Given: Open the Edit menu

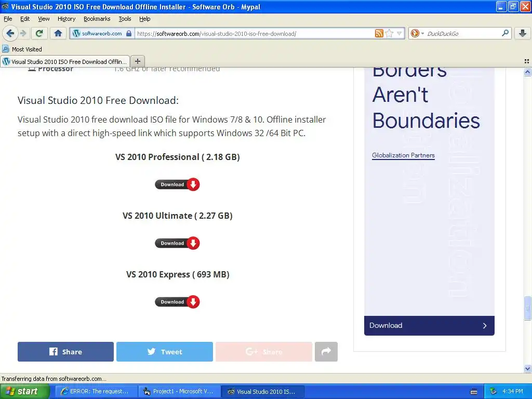Looking at the screenshot, I should point(25,19).
